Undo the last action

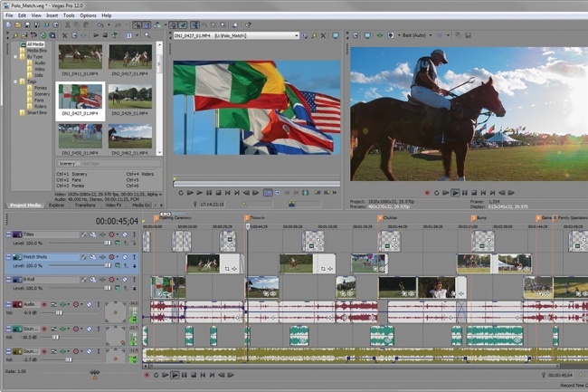[x=100, y=25]
